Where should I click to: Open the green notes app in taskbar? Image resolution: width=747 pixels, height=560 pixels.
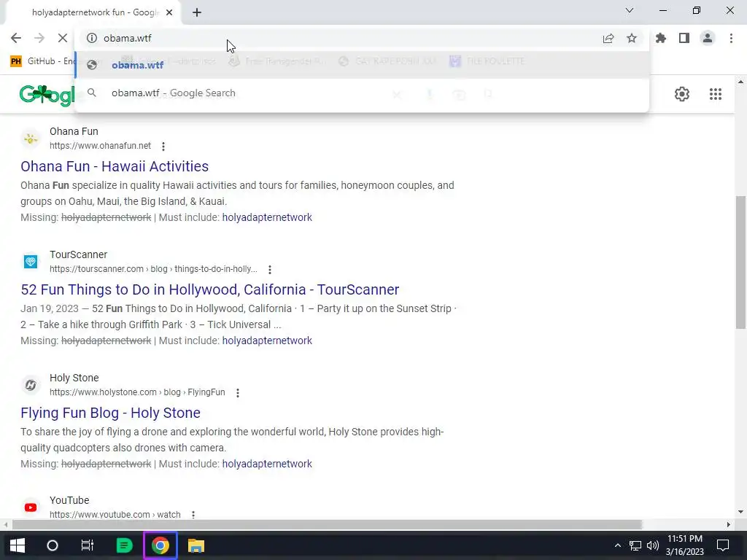point(124,545)
